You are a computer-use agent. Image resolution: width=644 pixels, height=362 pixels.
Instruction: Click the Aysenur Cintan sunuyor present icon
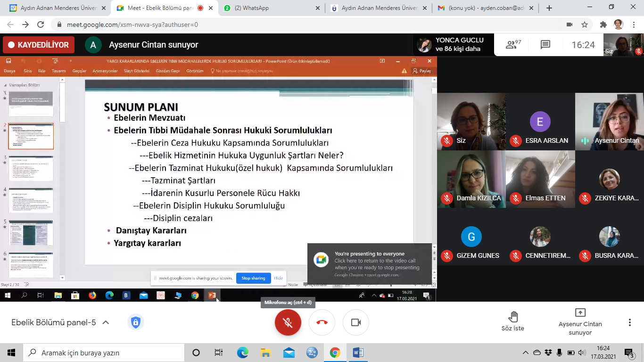[580, 313]
